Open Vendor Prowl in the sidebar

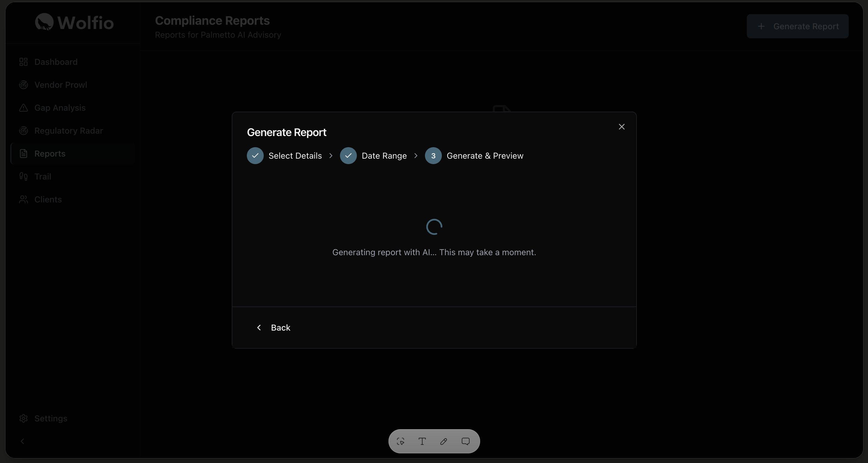(72, 85)
